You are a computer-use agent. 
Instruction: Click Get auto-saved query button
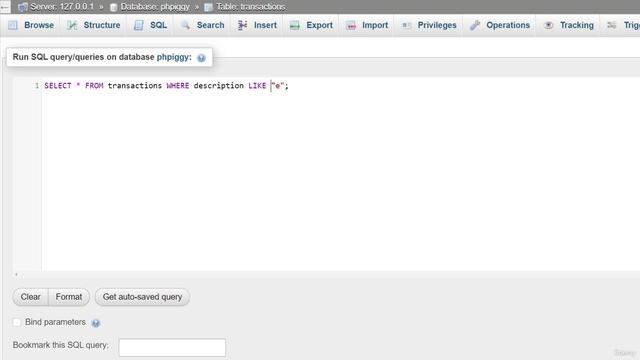[142, 297]
